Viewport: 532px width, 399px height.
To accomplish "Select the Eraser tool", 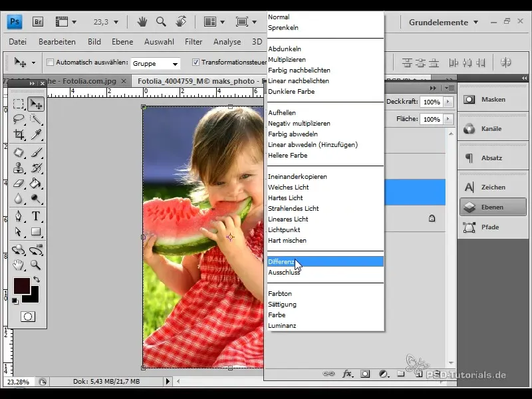I will click(x=19, y=184).
